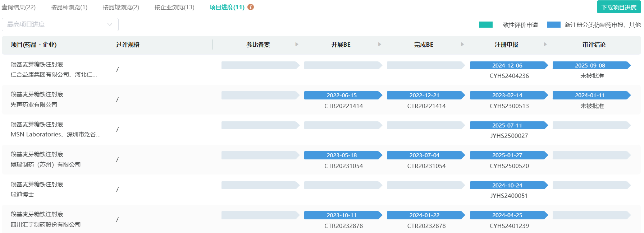The width and height of the screenshot is (644, 233).
Task: Click the info icon beside 项目进度(11)
Action: (x=251, y=7)
